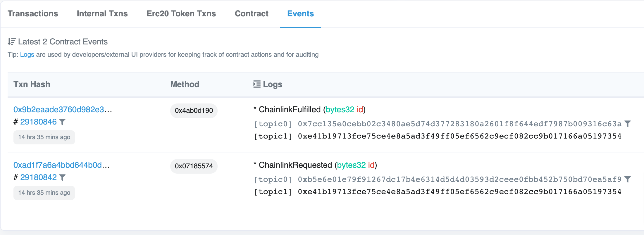Image resolution: width=644 pixels, height=235 pixels.
Task: Click the sort icon beside Latest 2 Contract Events
Action: point(11,42)
